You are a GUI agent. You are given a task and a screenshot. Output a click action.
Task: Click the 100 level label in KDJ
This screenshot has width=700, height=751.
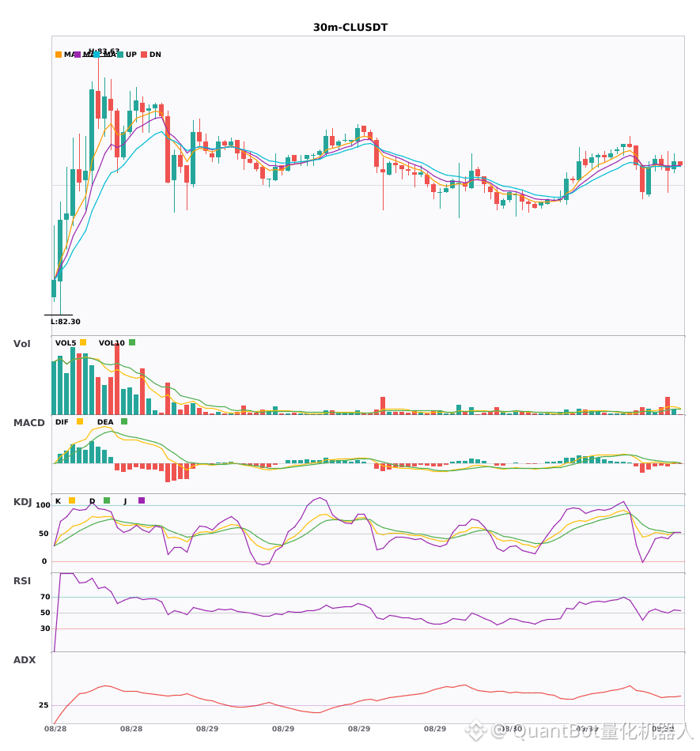coord(44,505)
